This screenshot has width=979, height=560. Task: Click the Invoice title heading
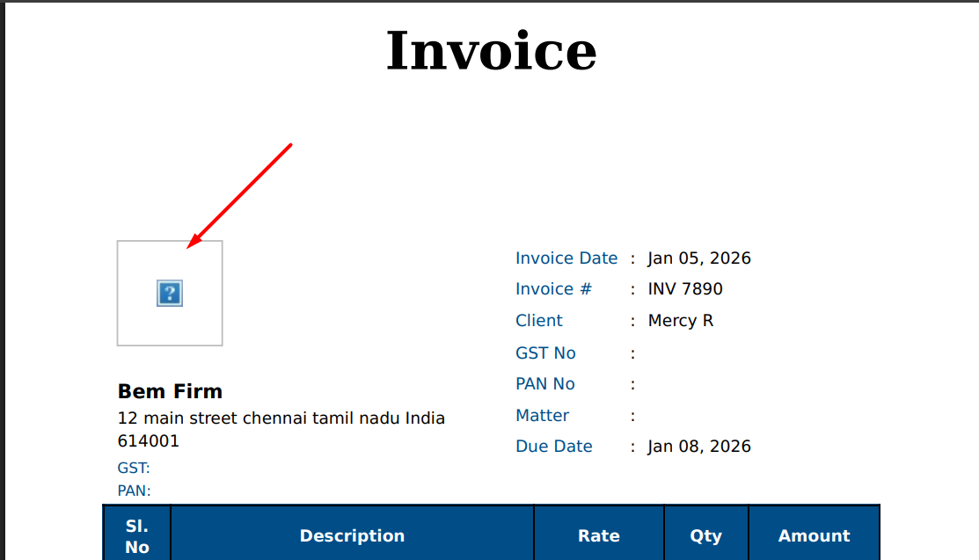click(491, 51)
